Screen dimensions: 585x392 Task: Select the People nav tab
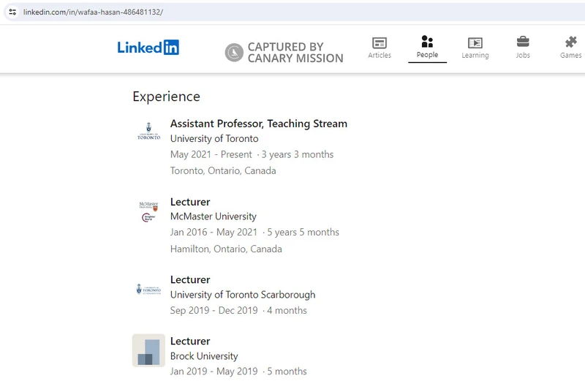(x=427, y=48)
